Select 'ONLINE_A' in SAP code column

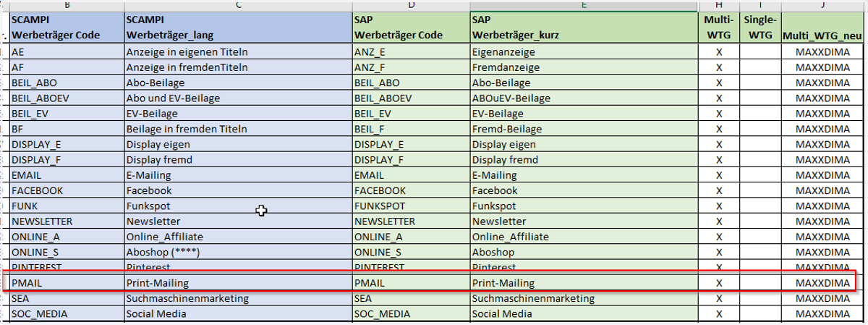(x=411, y=236)
